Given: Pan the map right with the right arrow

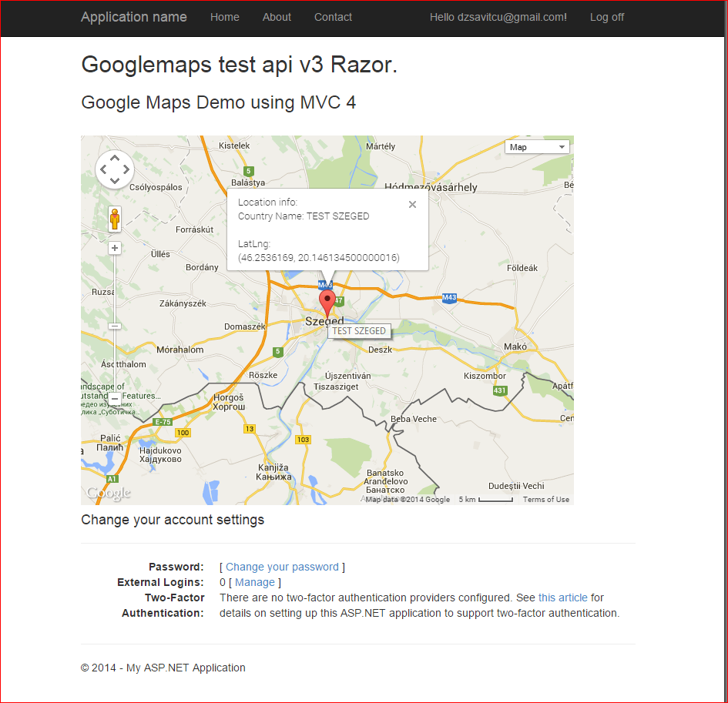Looking at the screenshot, I should (126, 170).
